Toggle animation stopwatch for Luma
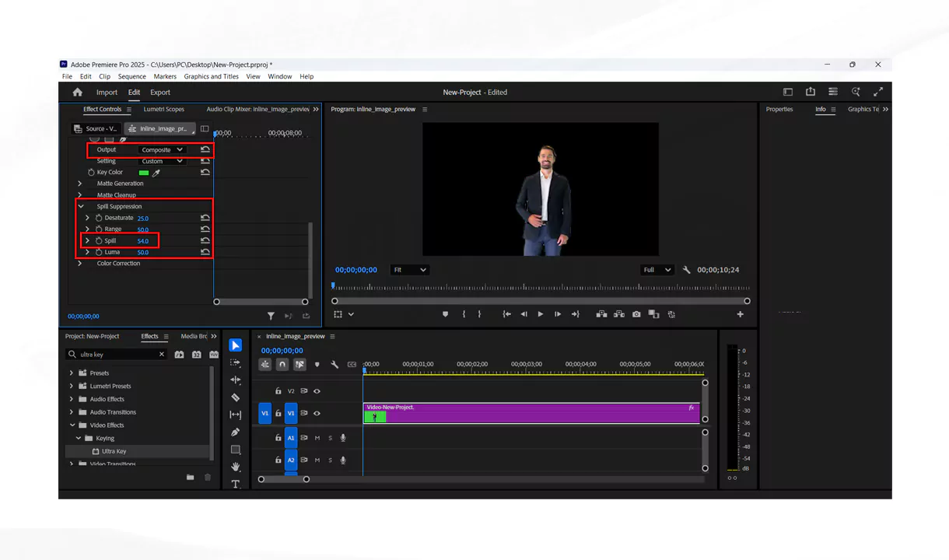This screenshot has width=949, height=560. pyautogui.click(x=99, y=252)
